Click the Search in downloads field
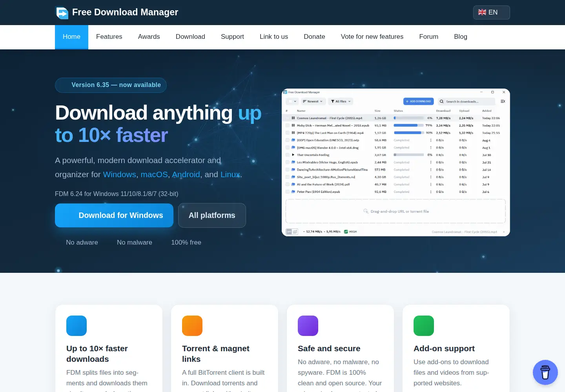565x392 pixels. tap(466, 101)
